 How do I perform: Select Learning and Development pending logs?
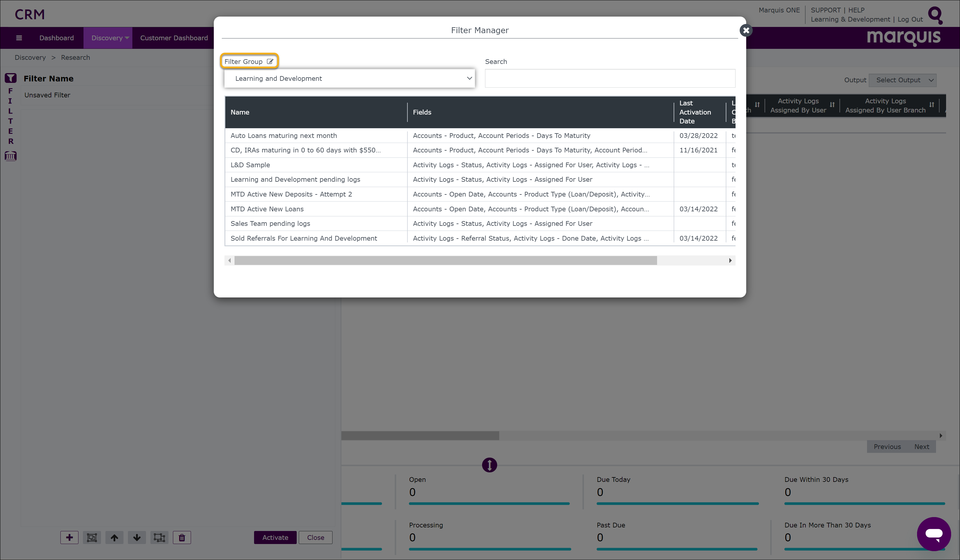click(480, 179)
